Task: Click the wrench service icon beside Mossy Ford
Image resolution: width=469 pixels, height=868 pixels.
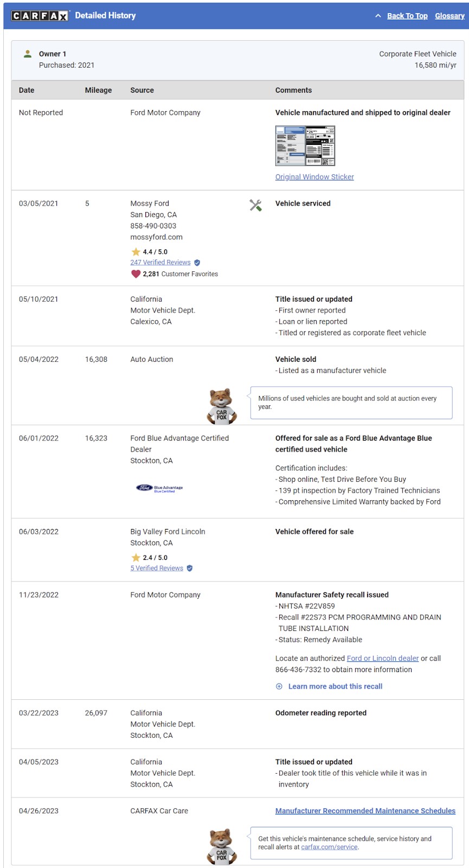Action: tap(255, 205)
